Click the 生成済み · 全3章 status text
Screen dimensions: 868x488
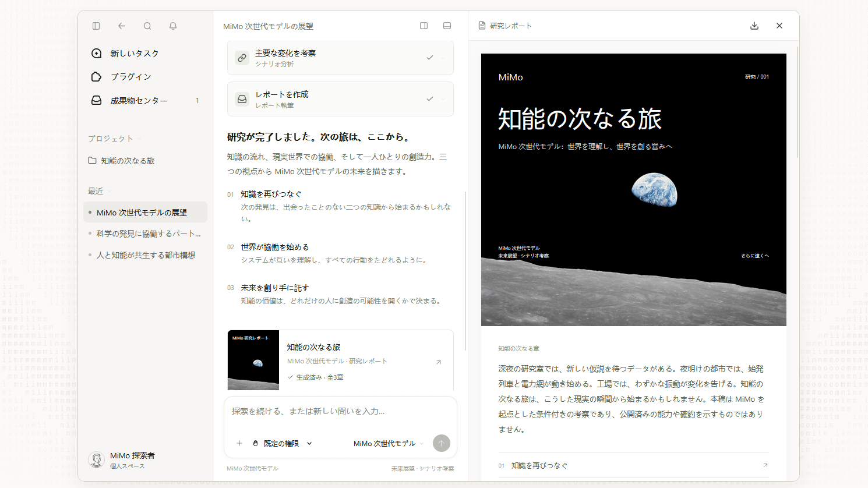[320, 377]
